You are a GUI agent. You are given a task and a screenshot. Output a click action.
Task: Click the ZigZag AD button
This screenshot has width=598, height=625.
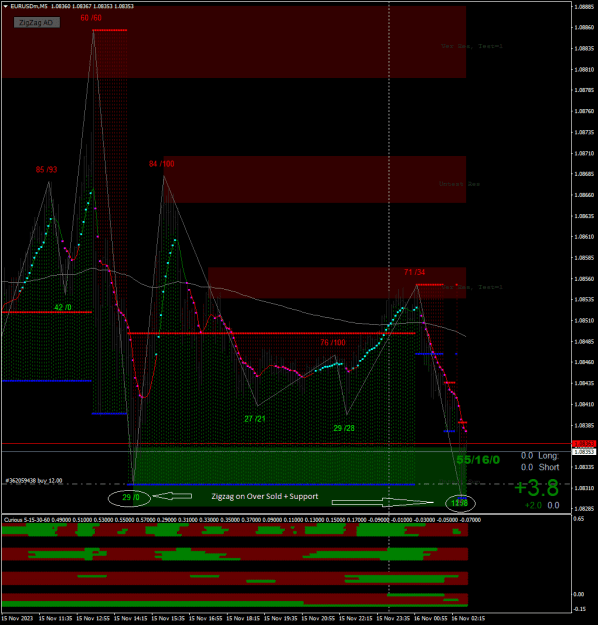click(37, 23)
